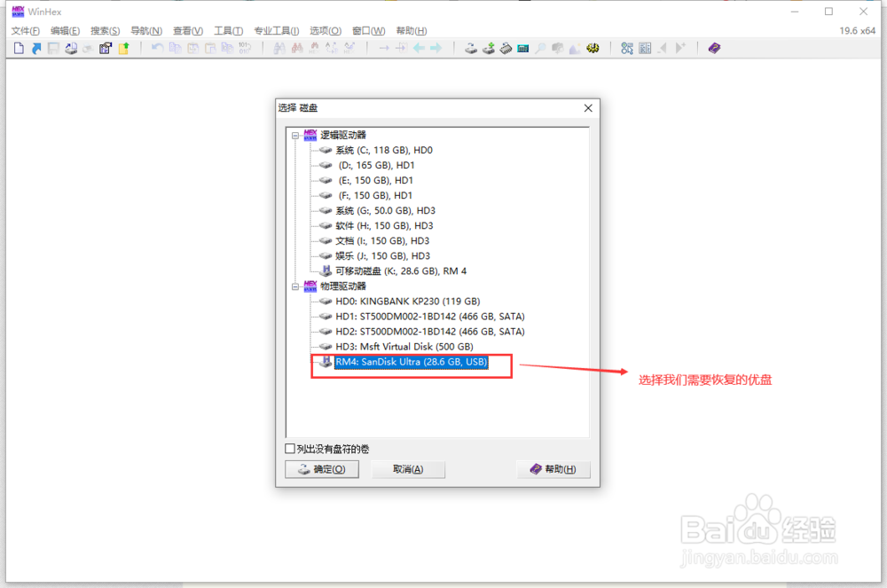The image size is (887, 588).
Task: Open the 窗口(W) menu
Action: (x=369, y=30)
